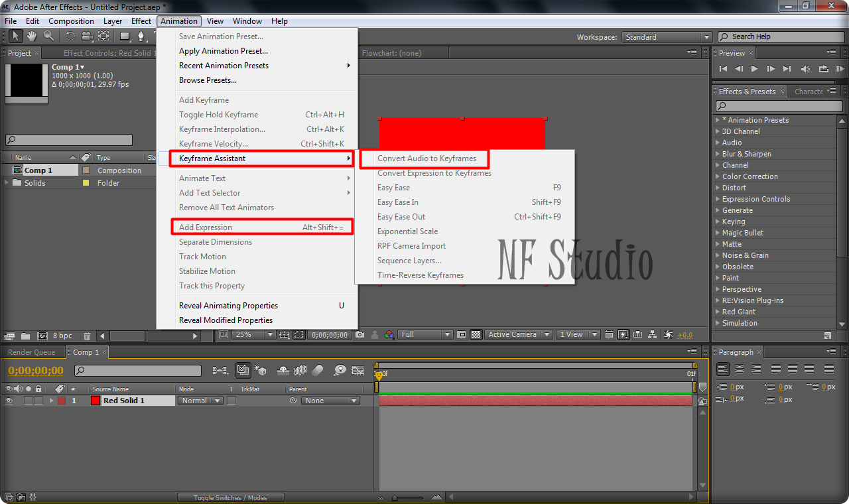Open Parent dropdown set to None
849x504 pixels.
pos(330,401)
